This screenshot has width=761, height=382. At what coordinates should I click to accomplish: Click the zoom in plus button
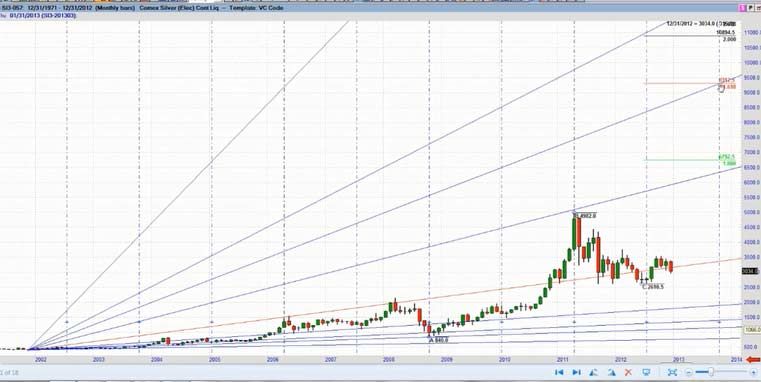(x=754, y=372)
